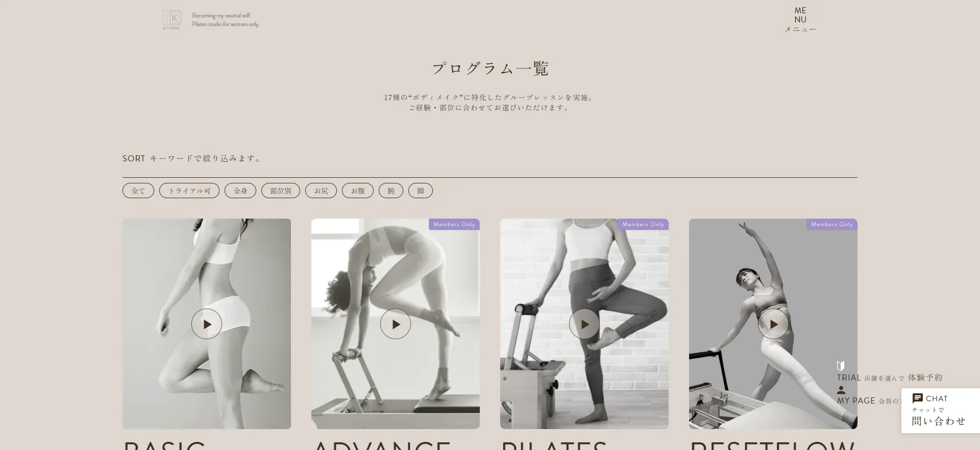
Task: Click the chat bubble icon
Action: (917, 398)
